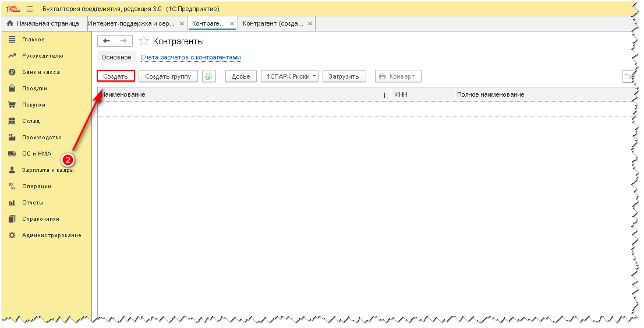Open the main hamburger menu icon
Viewport: 644px width, 328px height.
tap(30, 9)
